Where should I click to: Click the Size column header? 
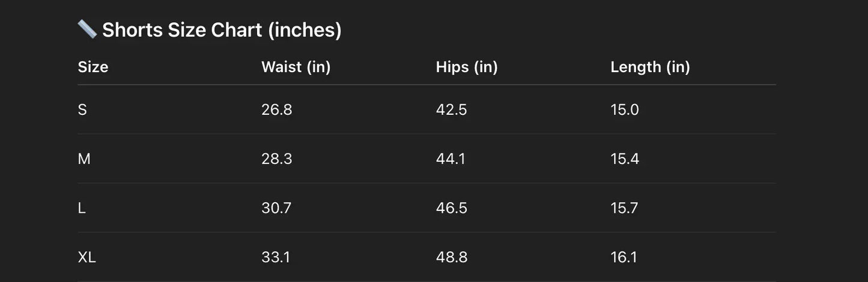click(93, 67)
